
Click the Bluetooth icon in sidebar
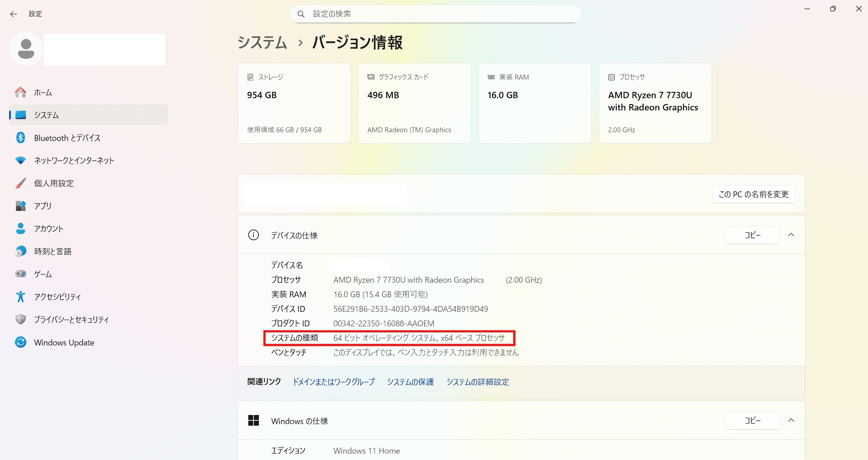20,138
